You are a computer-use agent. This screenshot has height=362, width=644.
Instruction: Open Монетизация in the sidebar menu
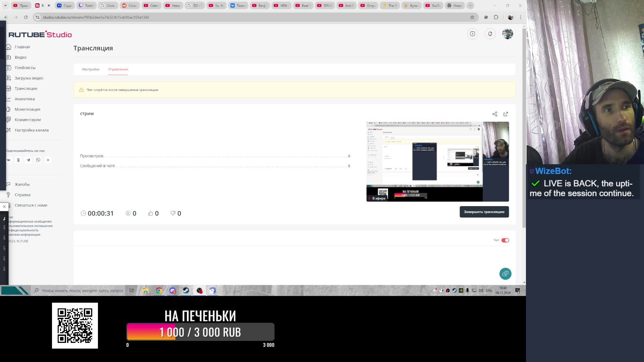click(x=27, y=109)
